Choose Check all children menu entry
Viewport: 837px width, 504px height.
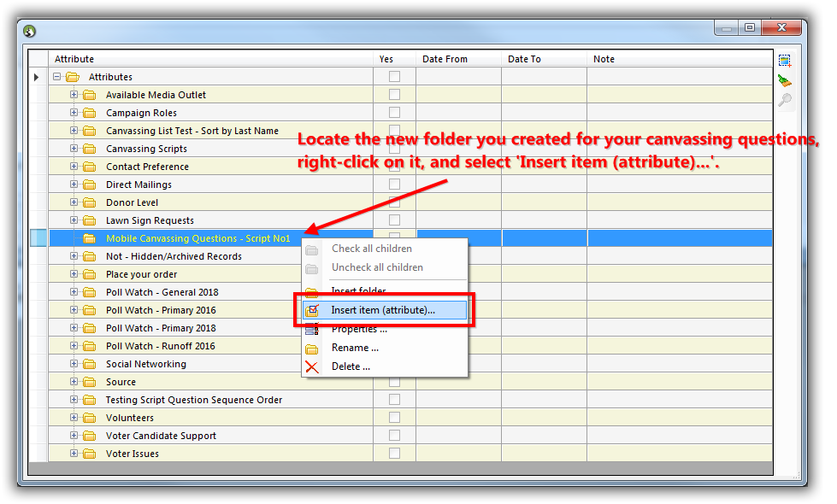click(385, 249)
